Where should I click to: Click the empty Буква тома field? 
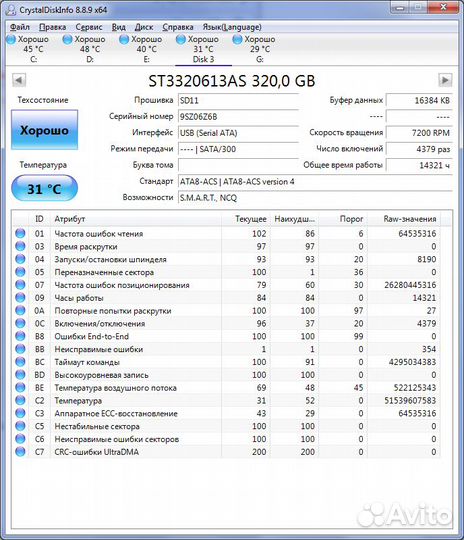[x=238, y=165]
